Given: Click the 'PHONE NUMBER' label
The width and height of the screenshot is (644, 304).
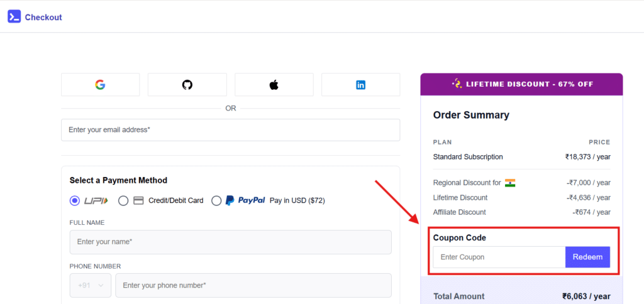Looking at the screenshot, I should [x=96, y=266].
